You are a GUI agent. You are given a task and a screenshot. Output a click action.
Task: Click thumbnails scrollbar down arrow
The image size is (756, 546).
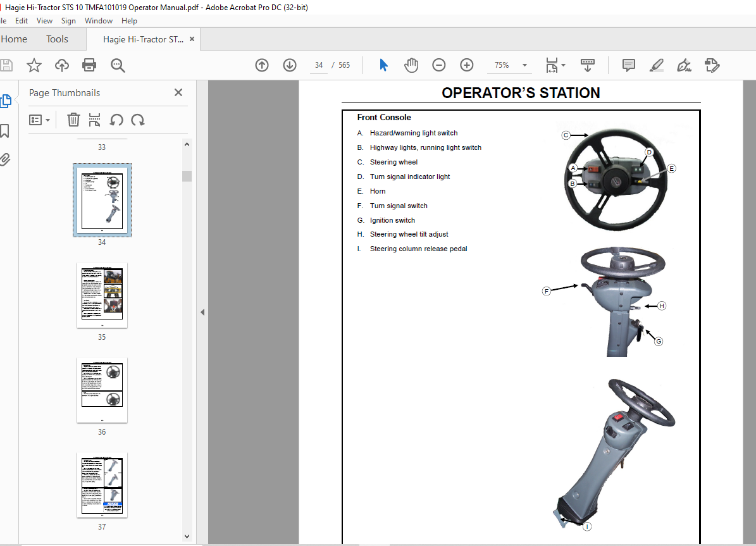click(x=187, y=537)
